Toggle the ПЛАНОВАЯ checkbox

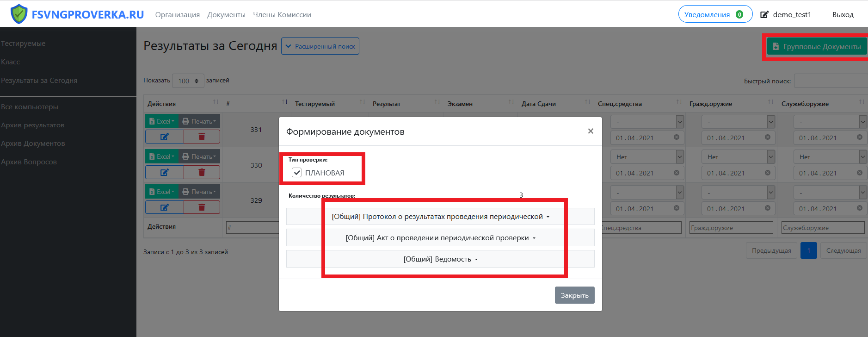(297, 173)
